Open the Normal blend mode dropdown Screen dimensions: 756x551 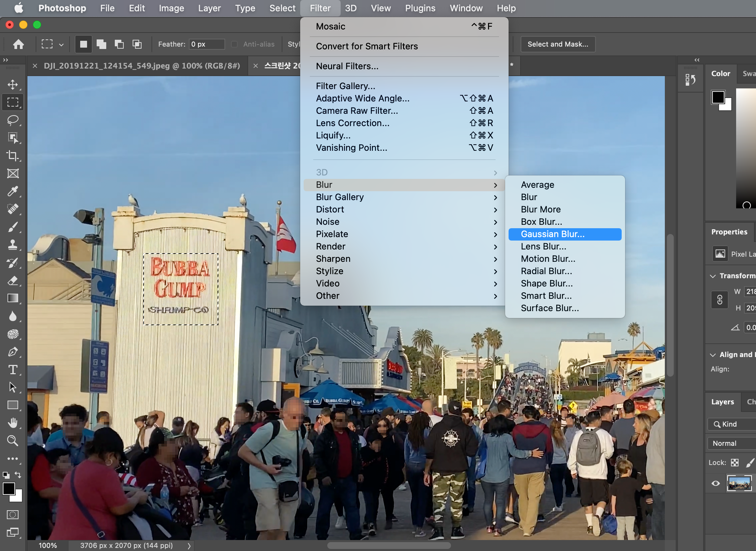tap(732, 443)
